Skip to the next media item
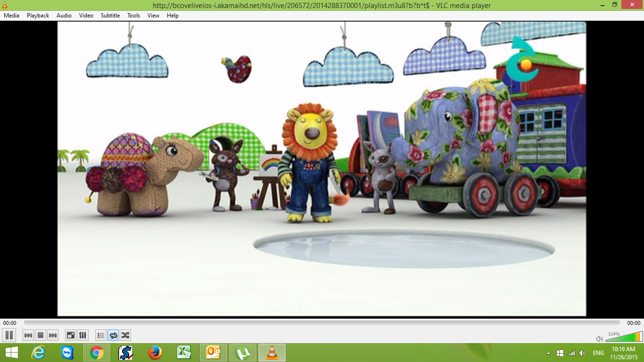This screenshot has width=644, height=362. pos(53,335)
